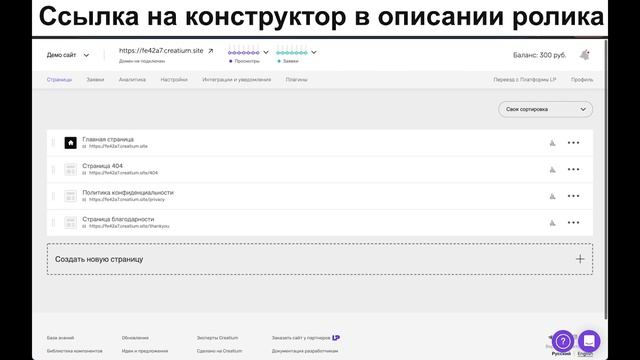
Task: Click the plus icon to add a page
Action: 580,259
